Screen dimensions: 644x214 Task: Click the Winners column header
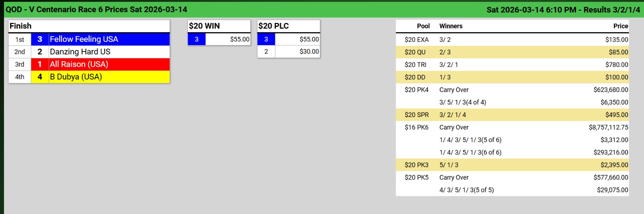[x=451, y=26]
